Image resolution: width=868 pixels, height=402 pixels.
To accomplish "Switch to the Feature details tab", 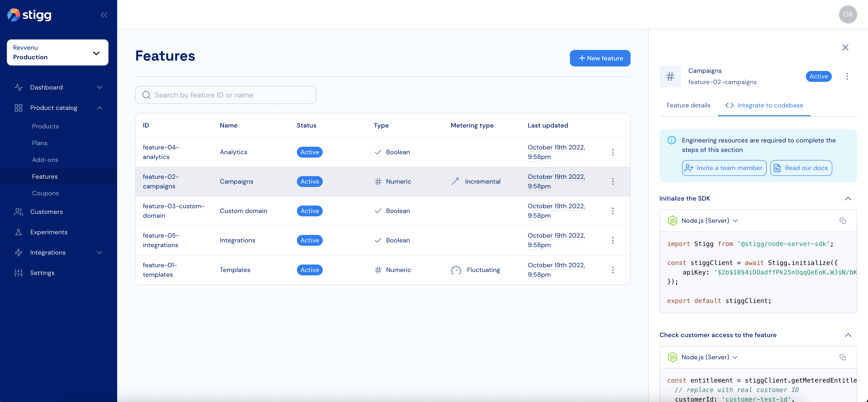I will click(688, 105).
